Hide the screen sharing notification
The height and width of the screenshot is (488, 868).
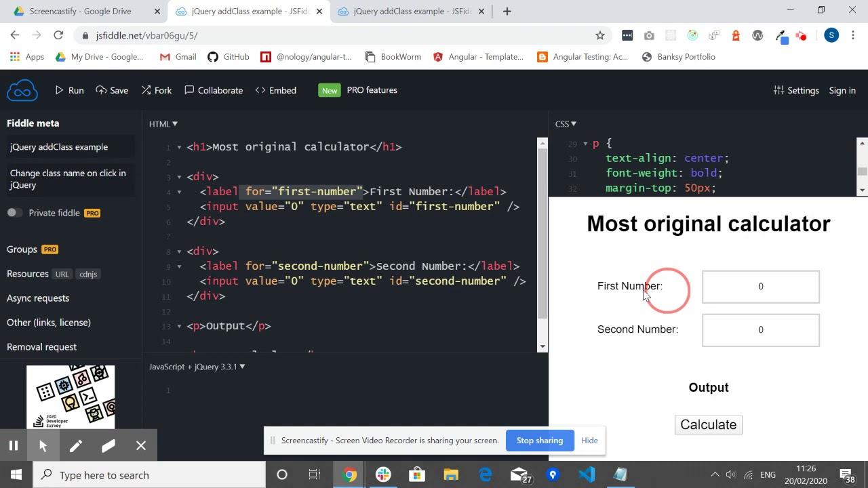589,441
